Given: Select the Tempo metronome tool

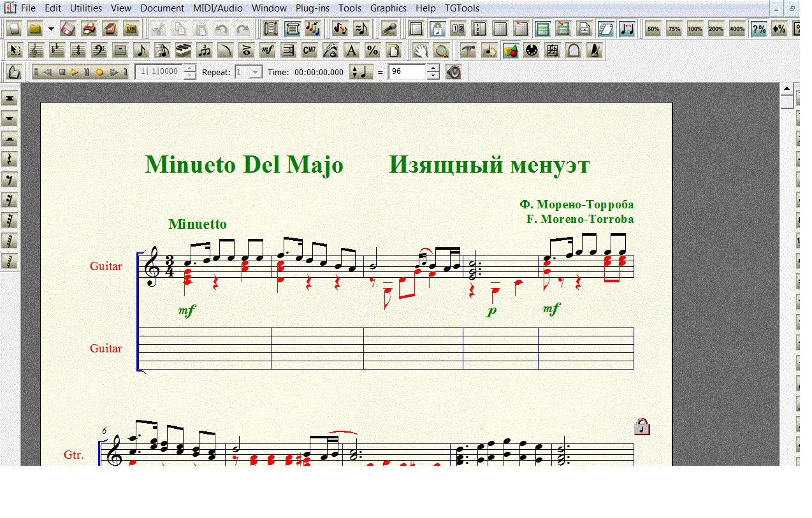Looking at the screenshot, I should (594, 50).
